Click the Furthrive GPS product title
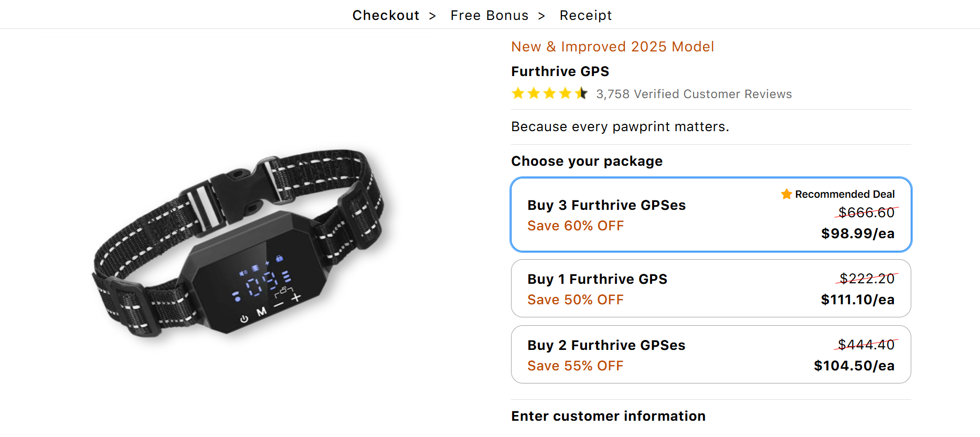Image resolution: width=980 pixels, height=437 pixels. 560,71
